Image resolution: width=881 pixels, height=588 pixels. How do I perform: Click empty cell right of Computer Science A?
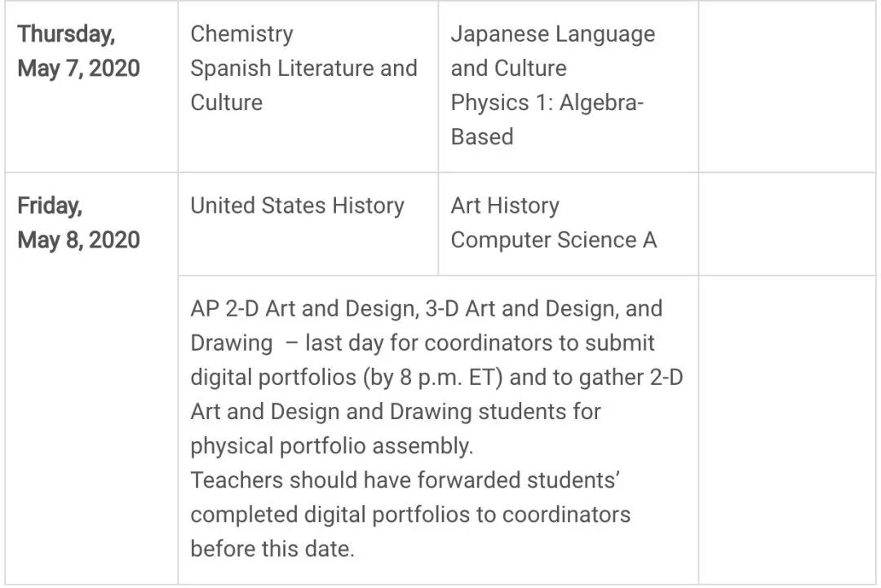pyautogui.click(x=786, y=224)
